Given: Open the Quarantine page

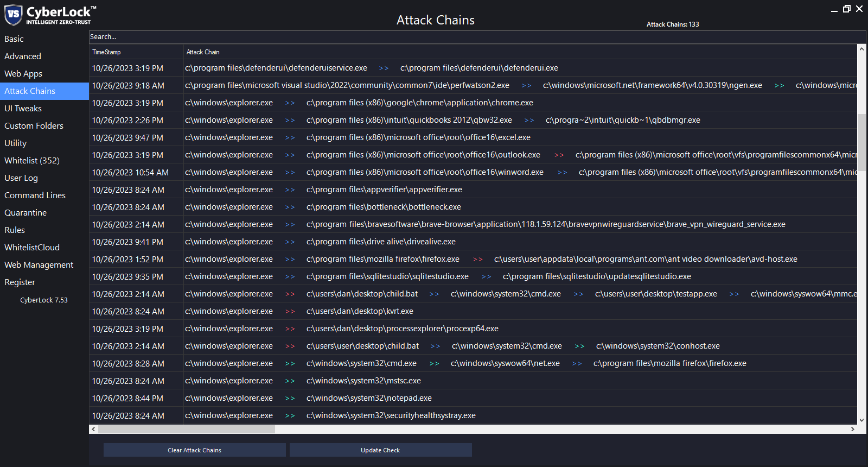Looking at the screenshot, I should tap(25, 213).
